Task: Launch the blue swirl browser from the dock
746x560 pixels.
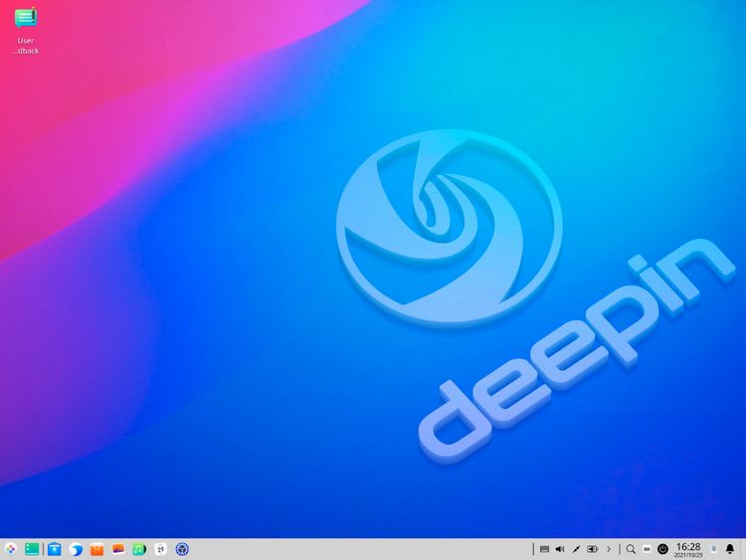Action: coord(76,549)
